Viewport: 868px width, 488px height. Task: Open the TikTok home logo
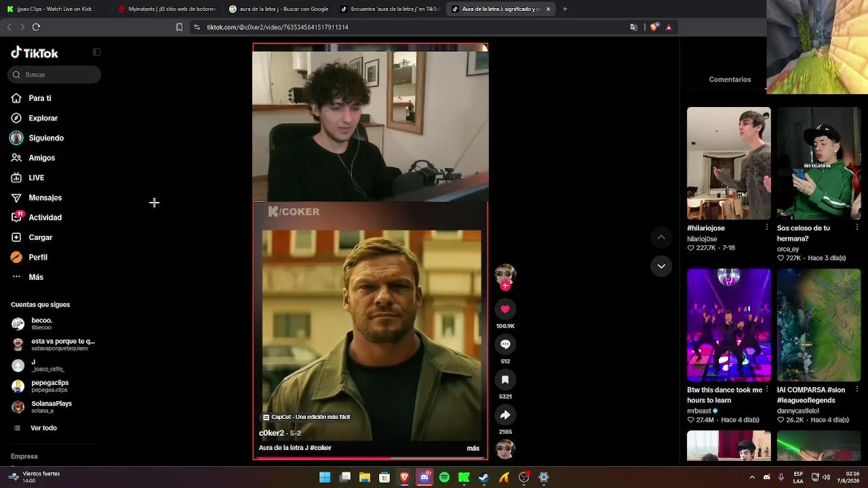[35, 53]
